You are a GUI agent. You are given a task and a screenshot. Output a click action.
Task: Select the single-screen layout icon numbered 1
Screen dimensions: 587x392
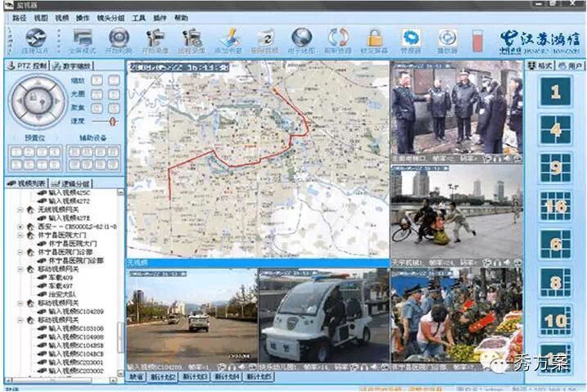(555, 92)
